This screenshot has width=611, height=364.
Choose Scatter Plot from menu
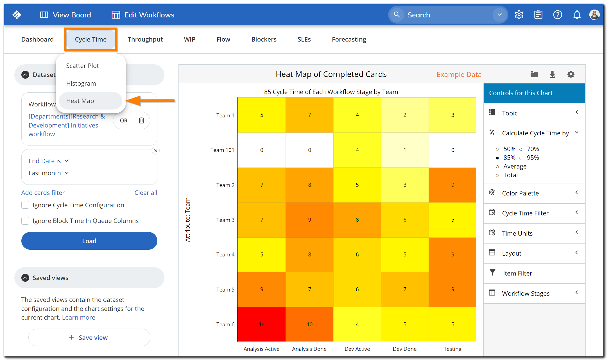(x=90, y=66)
